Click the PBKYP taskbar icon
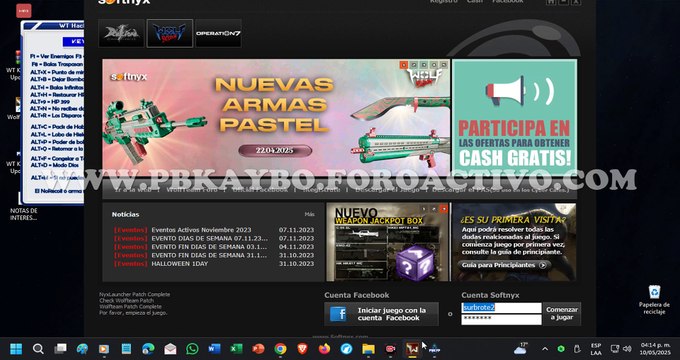This screenshot has width=680, height=360. click(x=434, y=349)
